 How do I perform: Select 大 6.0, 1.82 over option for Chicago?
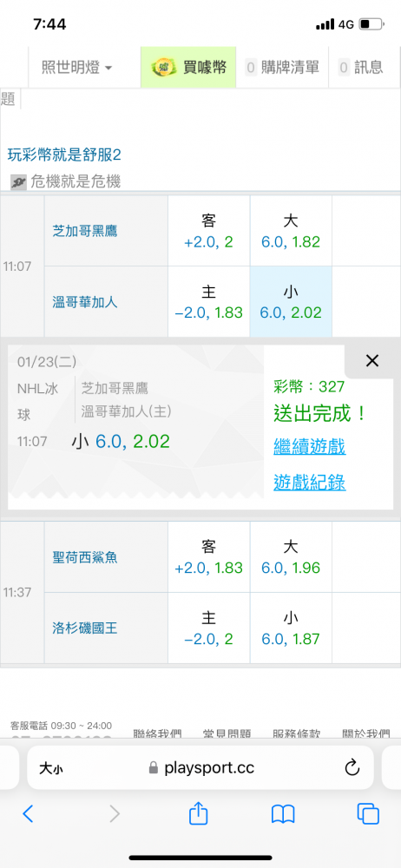point(291,231)
